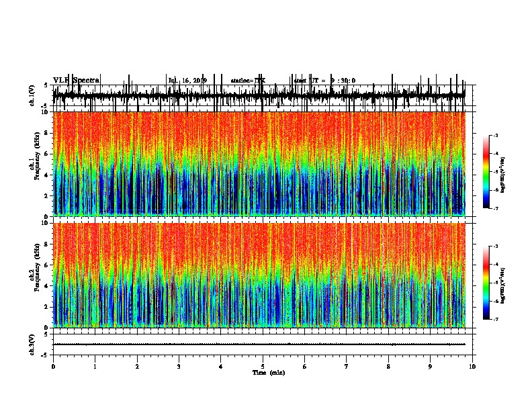Click the ch.3 flat waveform trace panel
This screenshot has height=411, width=532.
tap(262, 345)
